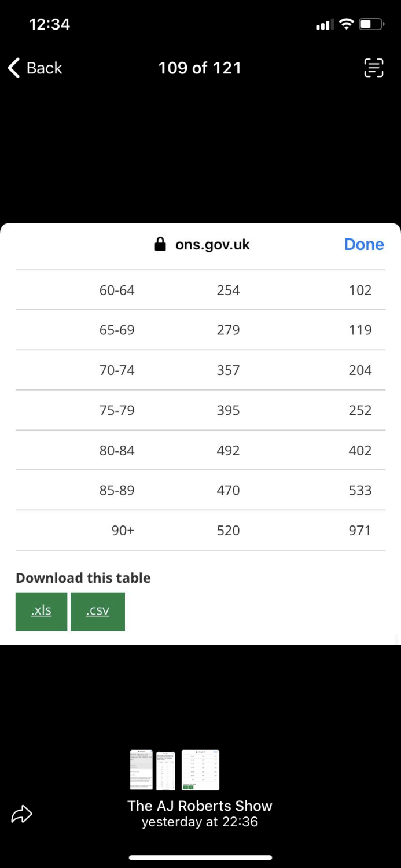Tap the live text scan icon

pos(373,68)
